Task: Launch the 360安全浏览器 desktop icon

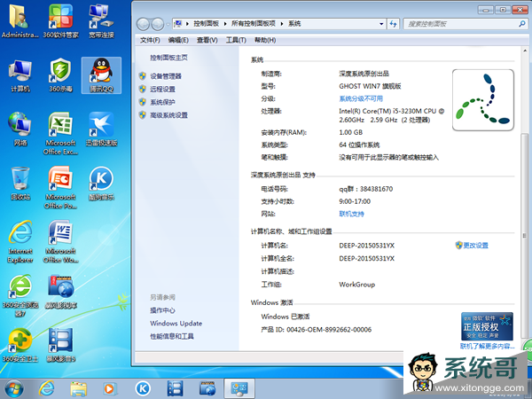Action: pyautogui.click(x=20, y=296)
